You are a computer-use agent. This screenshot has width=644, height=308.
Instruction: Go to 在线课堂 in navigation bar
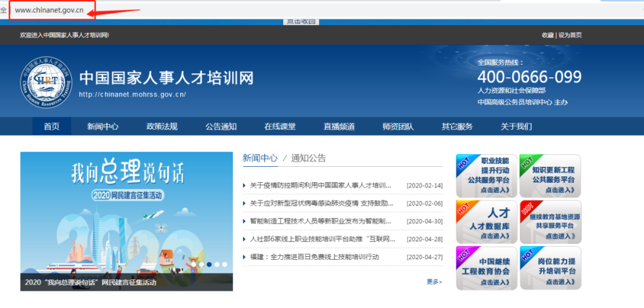(280, 126)
